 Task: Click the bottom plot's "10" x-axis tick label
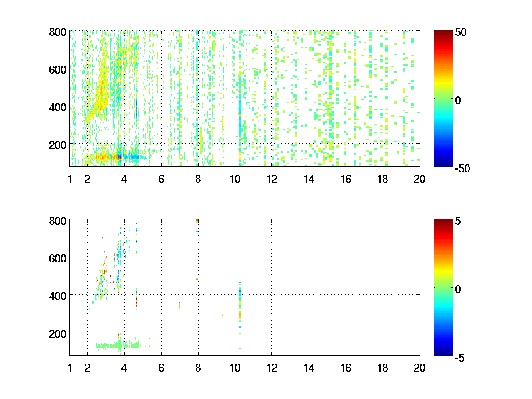(235, 368)
